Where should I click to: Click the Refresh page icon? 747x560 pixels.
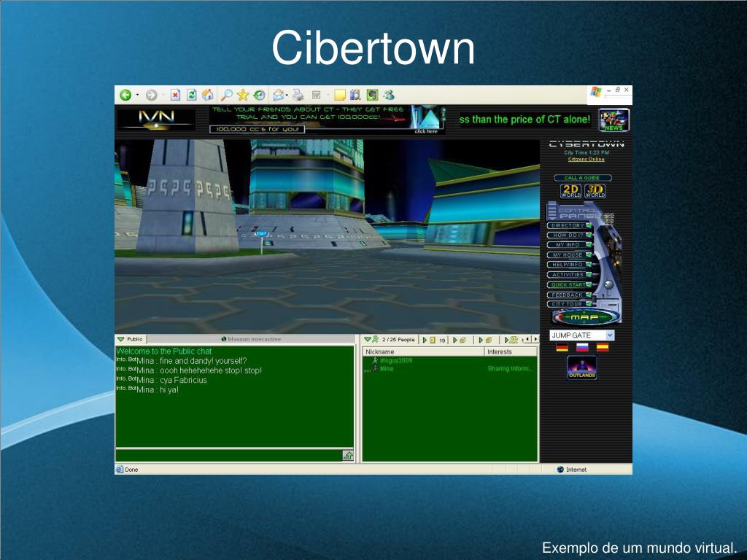[x=192, y=96]
